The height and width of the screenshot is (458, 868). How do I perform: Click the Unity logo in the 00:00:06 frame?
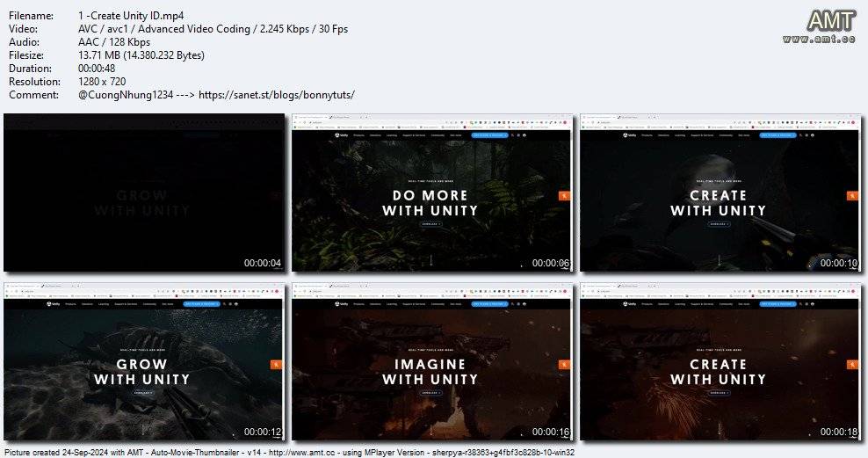pyautogui.click(x=341, y=135)
